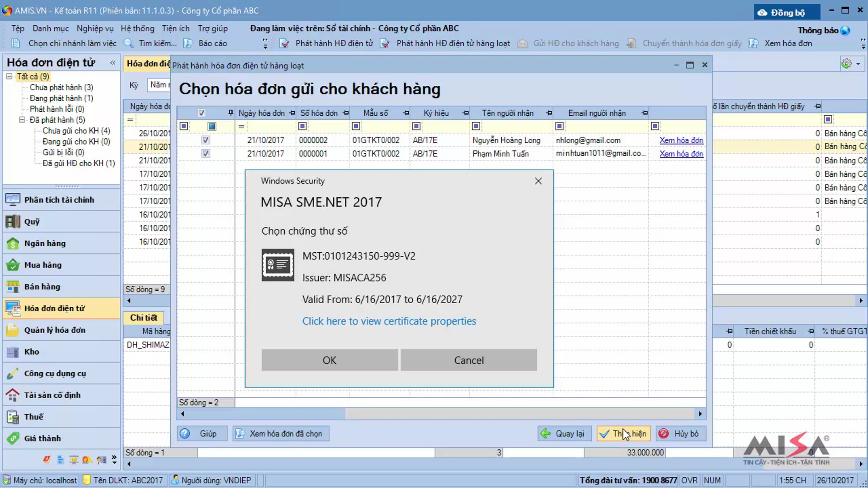Open the Thuế module icon

pyautogui.click(x=13, y=416)
